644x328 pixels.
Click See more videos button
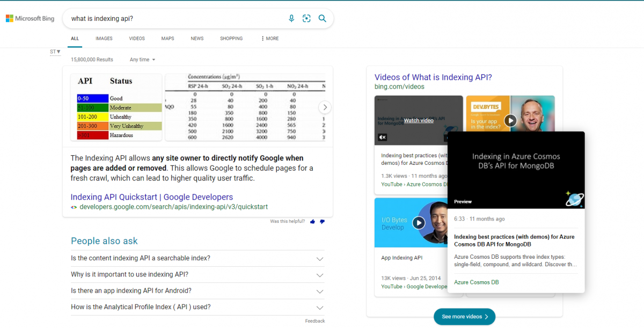coord(464,317)
